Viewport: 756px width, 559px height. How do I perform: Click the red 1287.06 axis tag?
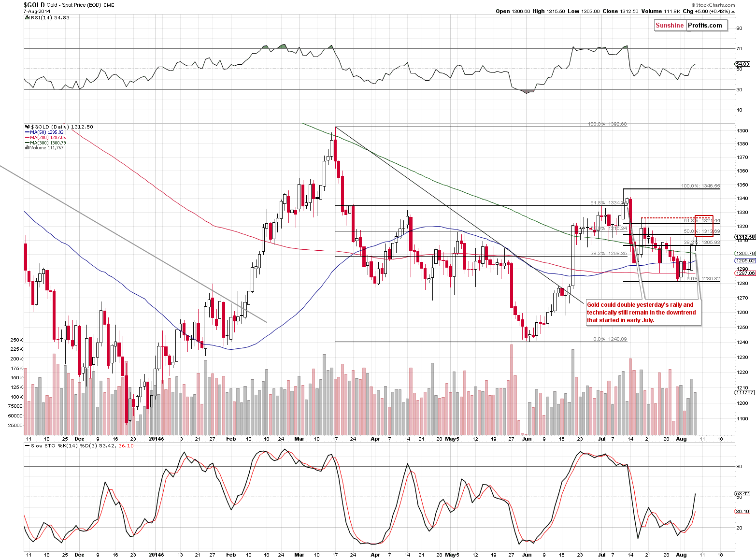[x=745, y=273]
